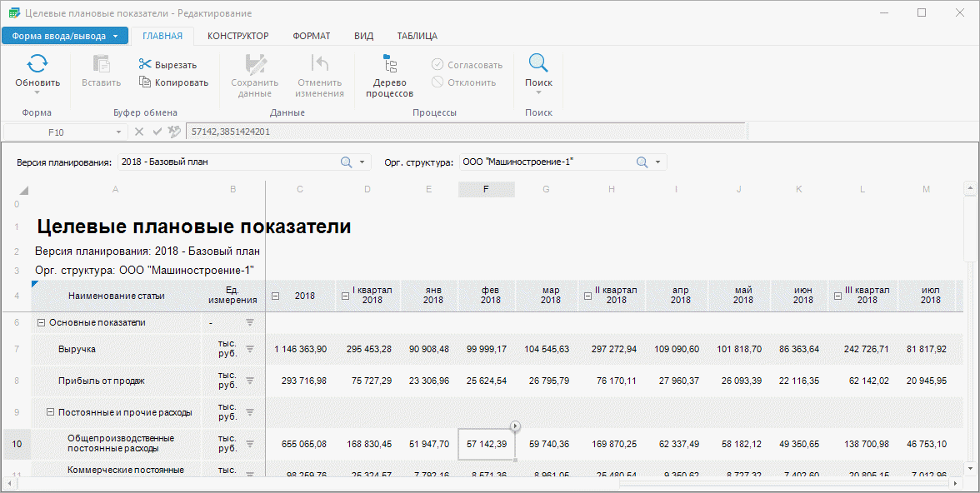
Task: Click the Обновить refresh icon
Action: tap(37, 64)
